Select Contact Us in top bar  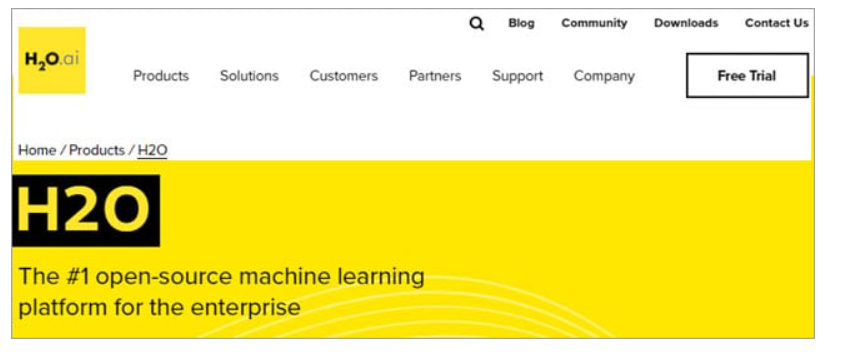click(776, 23)
